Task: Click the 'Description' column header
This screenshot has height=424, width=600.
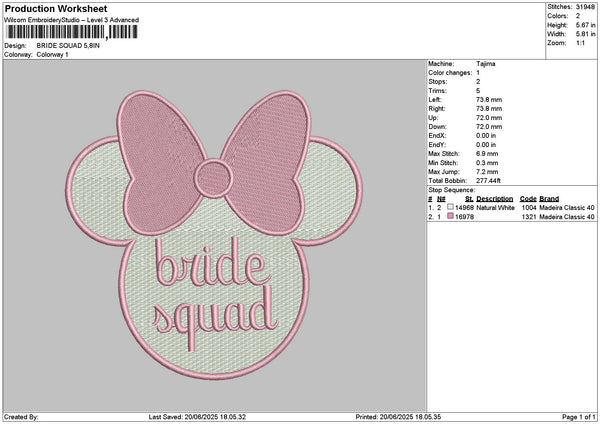Action: tap(494, 199)
